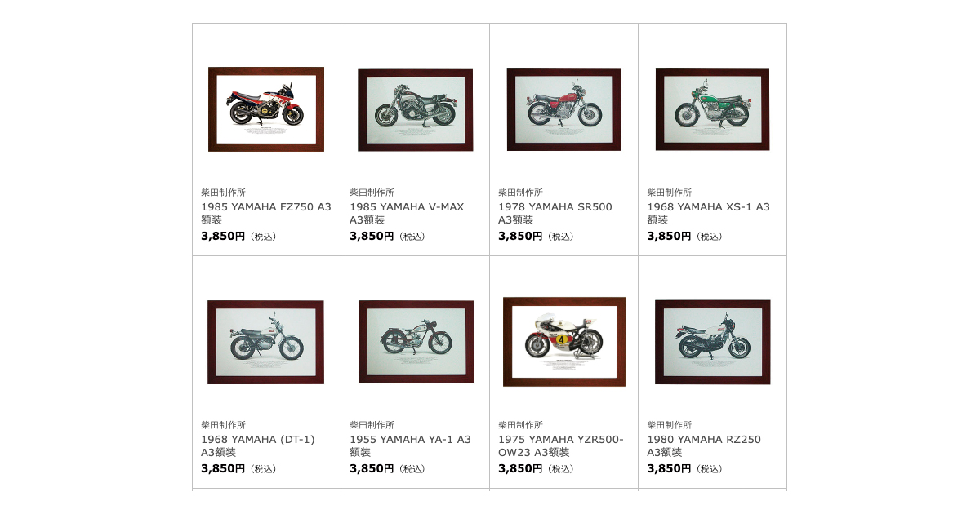
Task: Open the 1985 YAMAHA V-MAX framed picture
Action: coord(415,109)
